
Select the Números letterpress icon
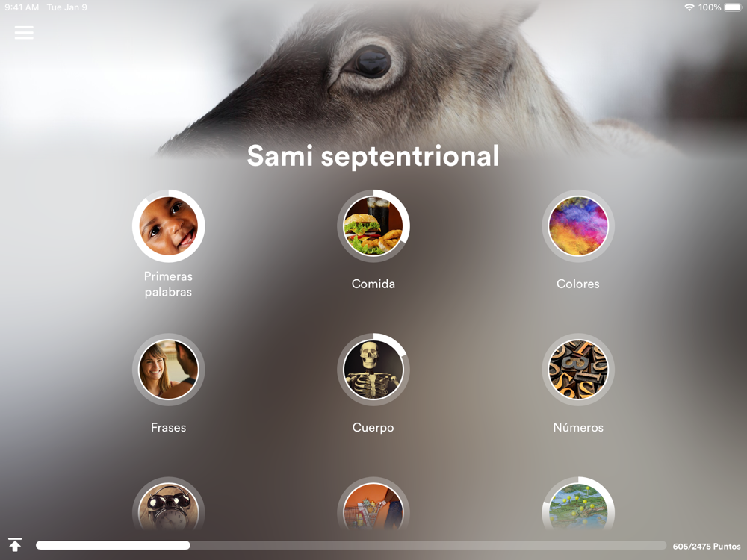578,370
